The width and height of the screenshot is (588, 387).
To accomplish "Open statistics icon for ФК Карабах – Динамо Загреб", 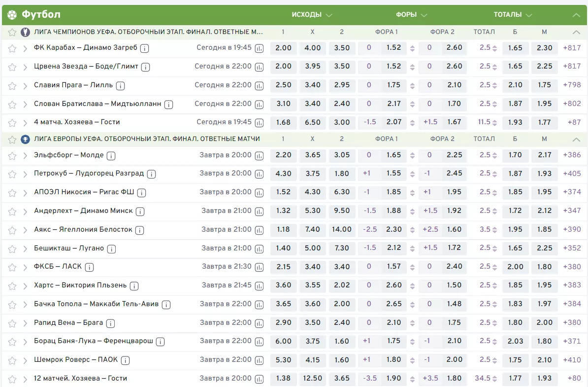I will point(260,48).
